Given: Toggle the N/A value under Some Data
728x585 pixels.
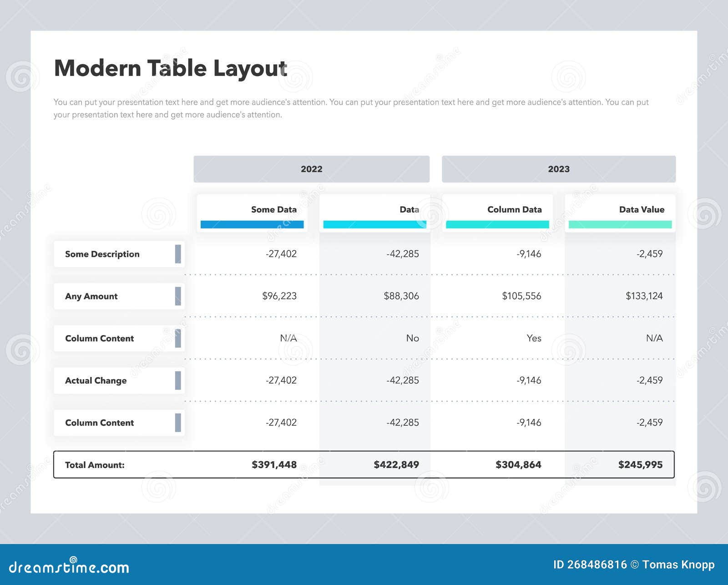Looking at the screenshot, I should [x=288, y=338].
